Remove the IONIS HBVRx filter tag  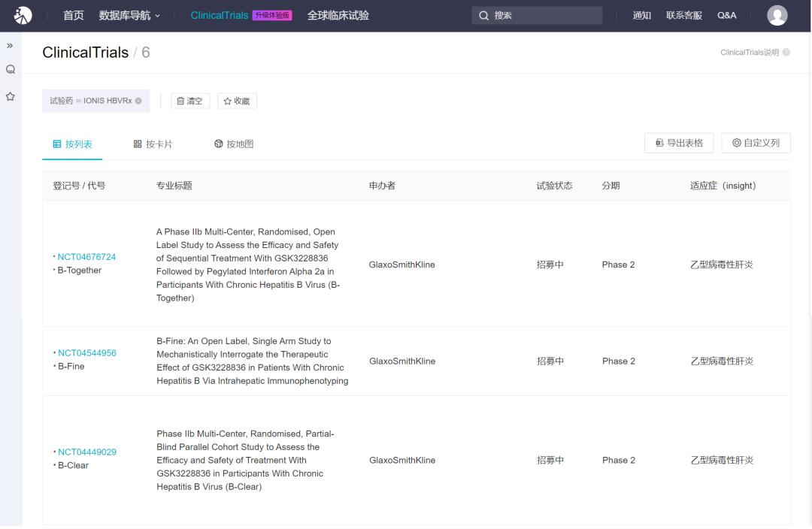(138, 101)
